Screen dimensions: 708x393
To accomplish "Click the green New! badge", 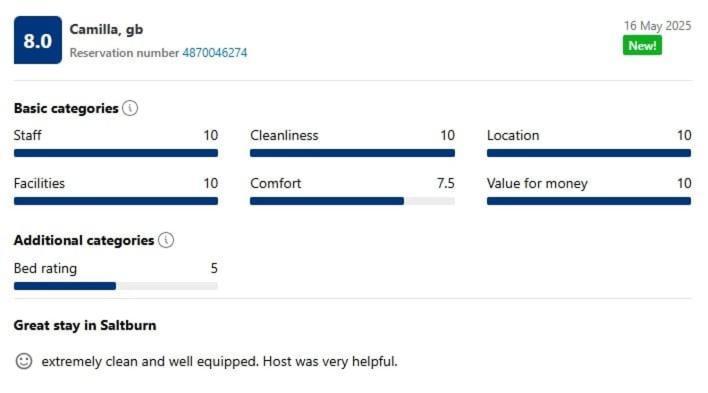I will (642, 46).
